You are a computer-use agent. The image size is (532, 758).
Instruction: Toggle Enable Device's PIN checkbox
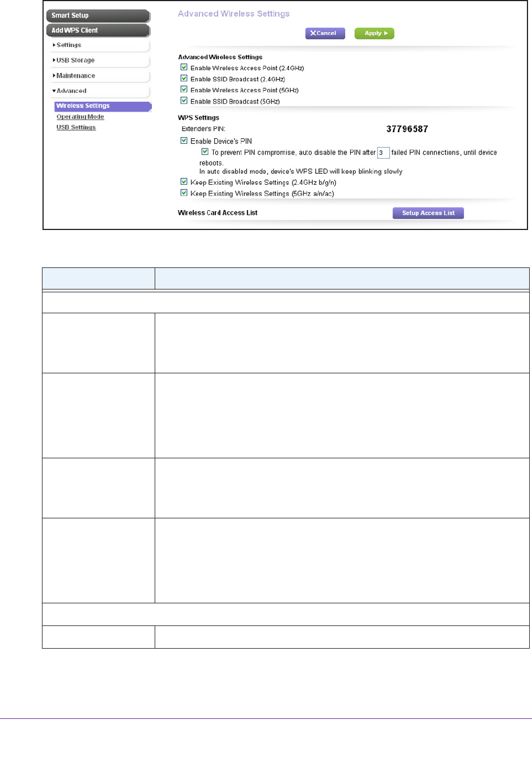184,140
